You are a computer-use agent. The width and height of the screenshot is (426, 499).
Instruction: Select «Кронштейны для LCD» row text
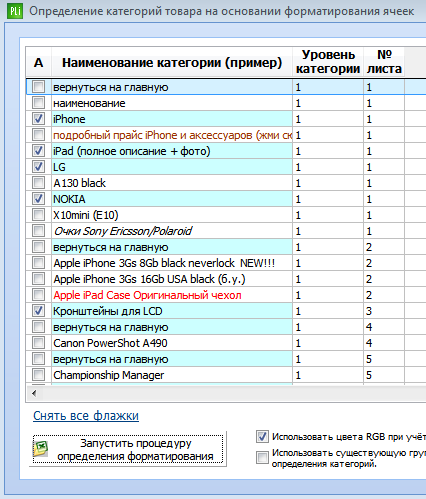pos(108,311)
